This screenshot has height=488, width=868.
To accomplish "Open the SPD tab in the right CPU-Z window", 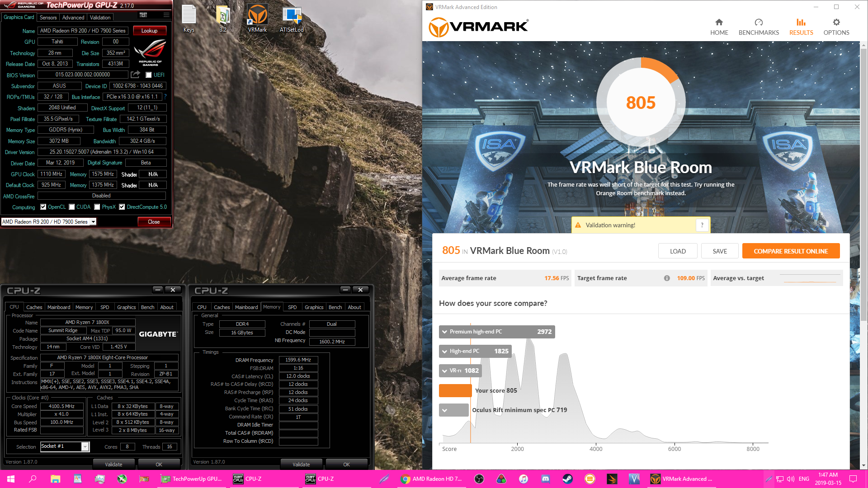I will click(x=292, y=307).
